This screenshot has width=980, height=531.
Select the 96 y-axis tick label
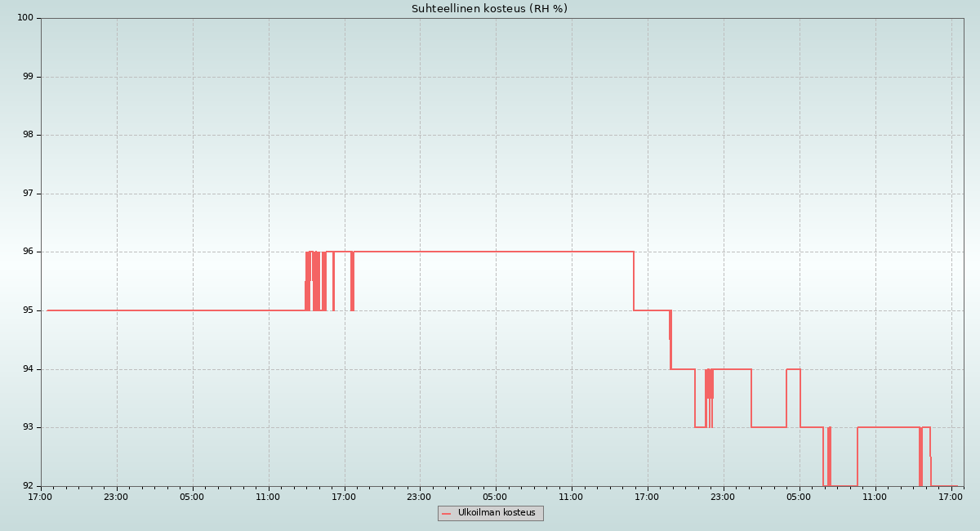click(28, 252)
